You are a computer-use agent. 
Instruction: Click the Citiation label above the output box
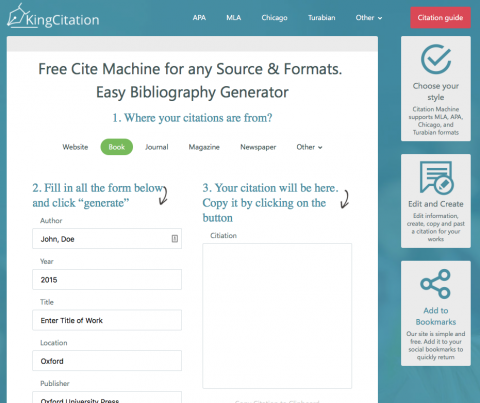(x=223, y=235)
